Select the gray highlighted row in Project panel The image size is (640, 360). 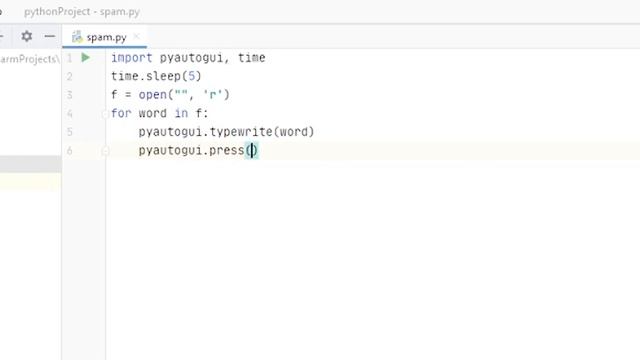pyautogui.click(x=31, y=164)
